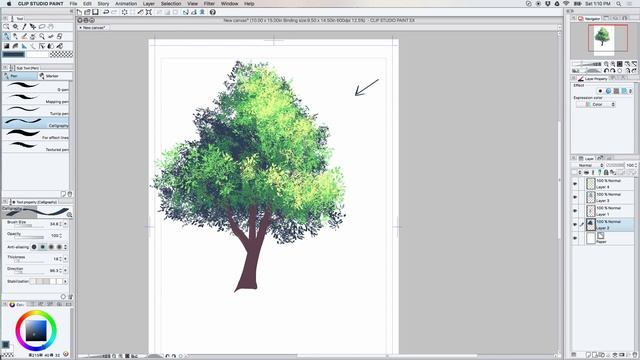Open color wheel settings icon below wheel
Viewport: 640px width, 360px height.
(66, 354)
